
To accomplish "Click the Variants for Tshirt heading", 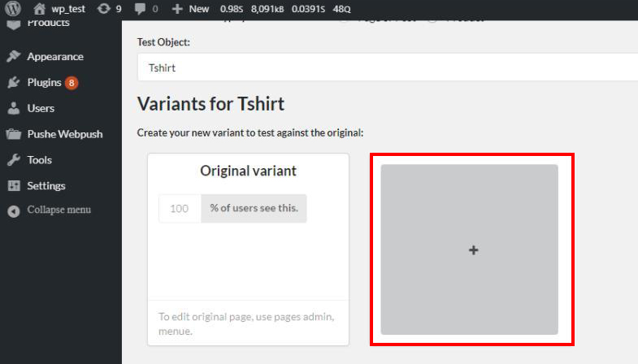I will point(210,104).
